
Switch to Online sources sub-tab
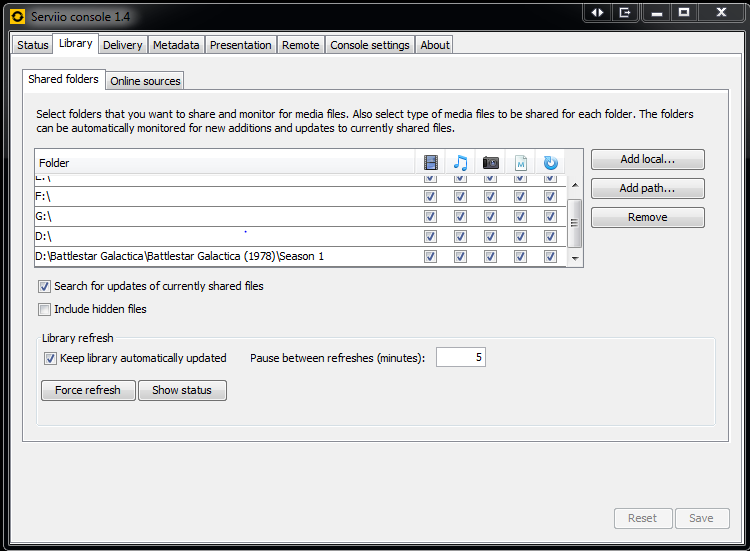pyautogui.click(x=145, y=81)
